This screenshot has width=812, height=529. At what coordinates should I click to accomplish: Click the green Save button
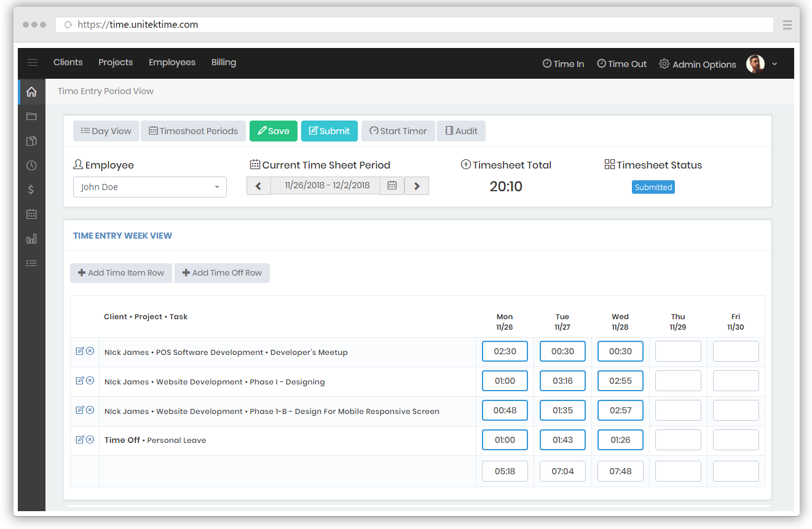273,131
